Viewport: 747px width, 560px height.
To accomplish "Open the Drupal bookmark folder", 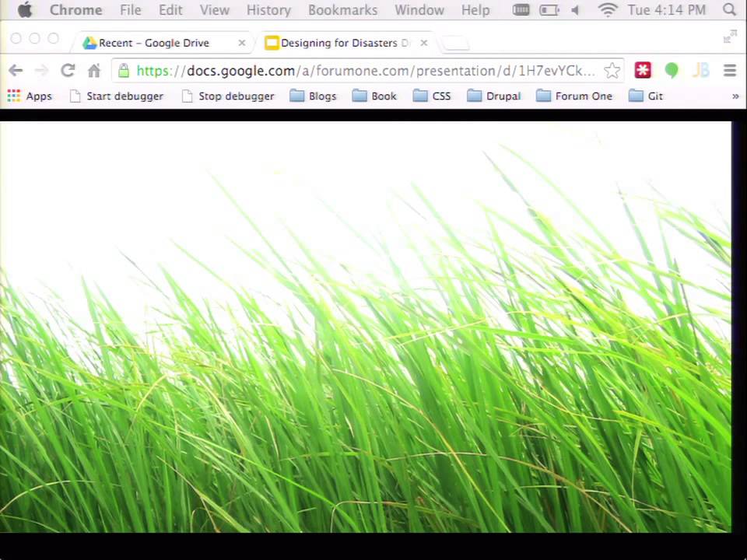I will [493, 96].
